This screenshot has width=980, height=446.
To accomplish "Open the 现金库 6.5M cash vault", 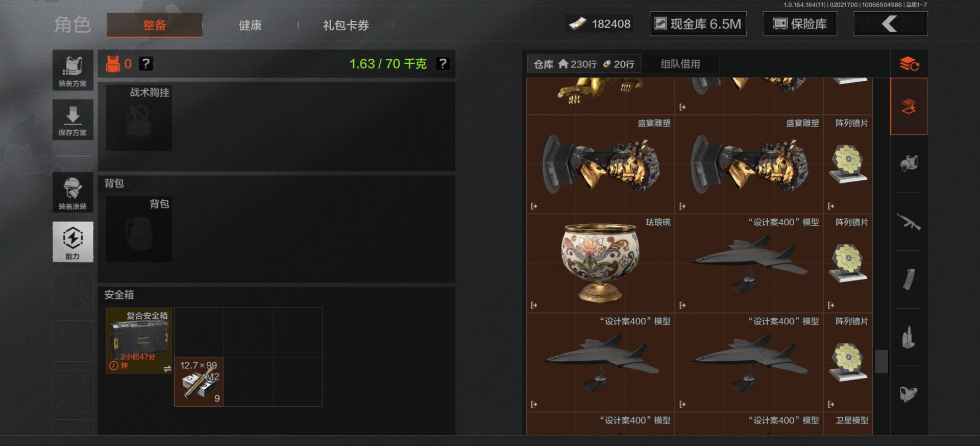I will tap(698, 24).
